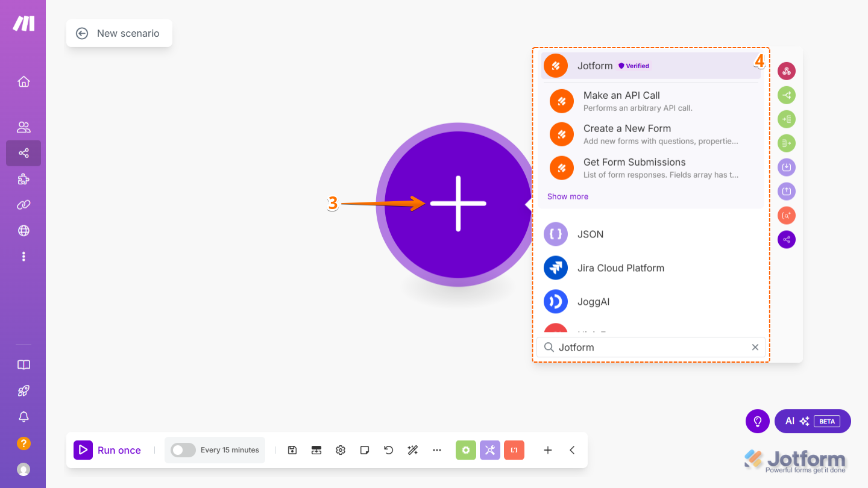Image resolution: width=868 pixels, height=488 pixels.
Task: Undo the last change with the arrow icon
Action: pos(388,449)
